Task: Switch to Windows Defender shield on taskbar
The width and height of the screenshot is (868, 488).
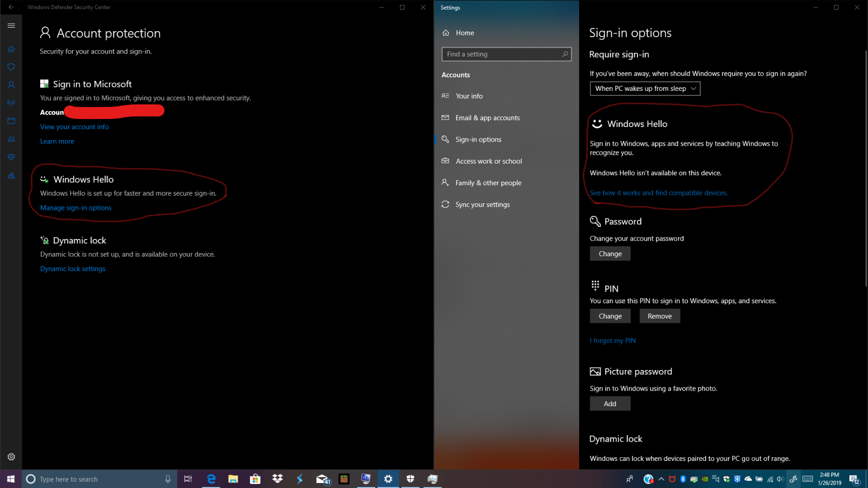Action: tap(410, 479)
